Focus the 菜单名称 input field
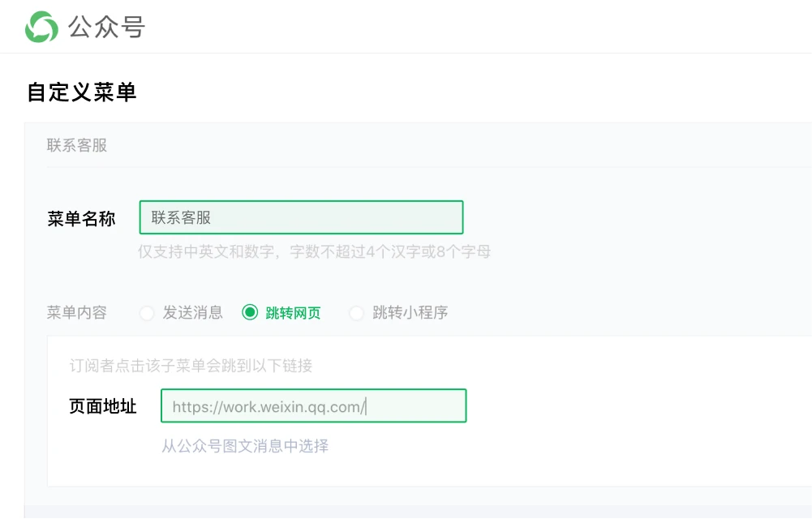This screenshot has width=812, height=519. click(301, 217)
